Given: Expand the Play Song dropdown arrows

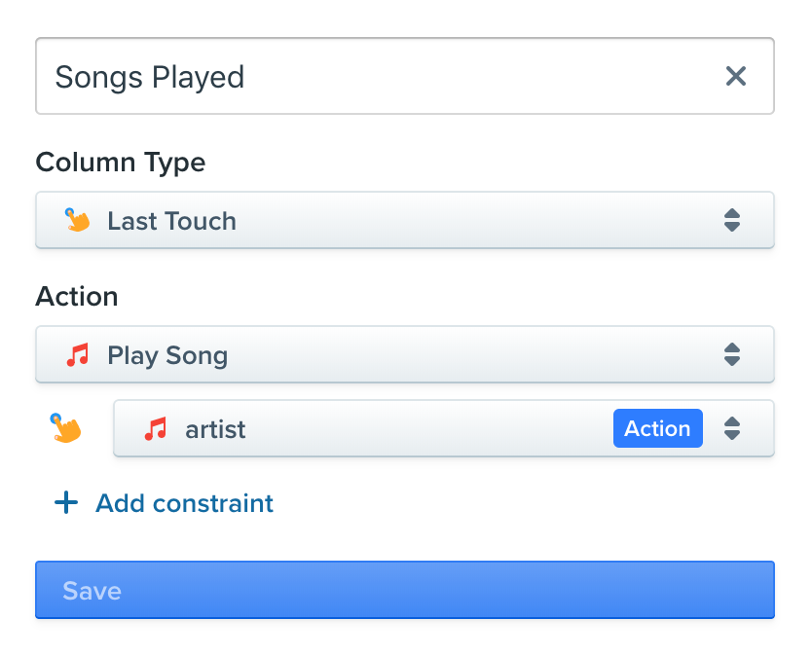Looking at the screenshot, I should pyautogui.click(x=732, y=355).
